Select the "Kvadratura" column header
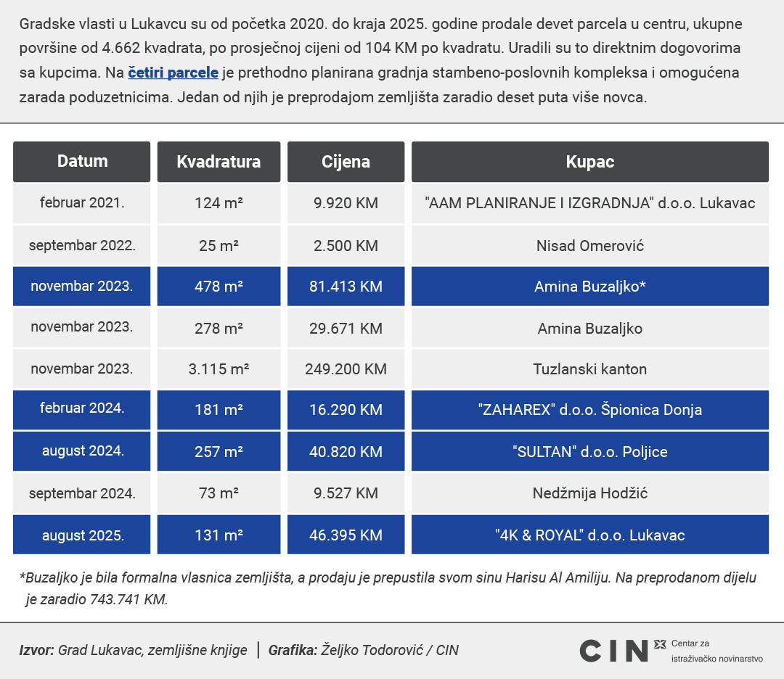 click(219, 162)
